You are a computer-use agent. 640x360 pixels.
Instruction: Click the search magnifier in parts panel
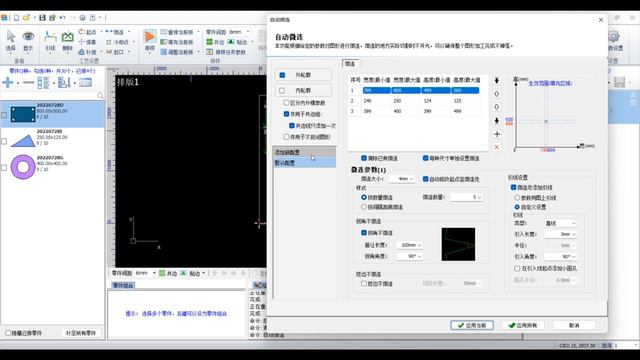point(100,96)
